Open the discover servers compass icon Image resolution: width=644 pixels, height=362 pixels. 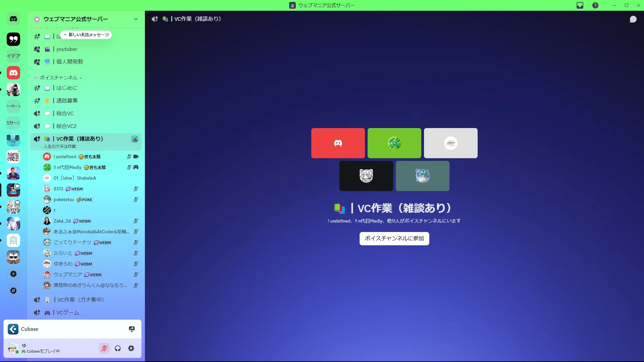(x=13, y=291)
